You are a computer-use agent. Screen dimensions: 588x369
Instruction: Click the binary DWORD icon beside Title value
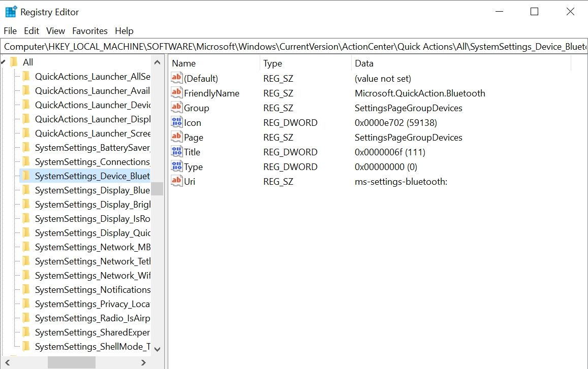[177, 152]
